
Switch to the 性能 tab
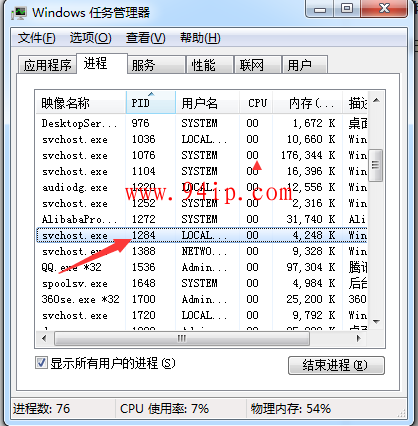(x=209, y=65)
